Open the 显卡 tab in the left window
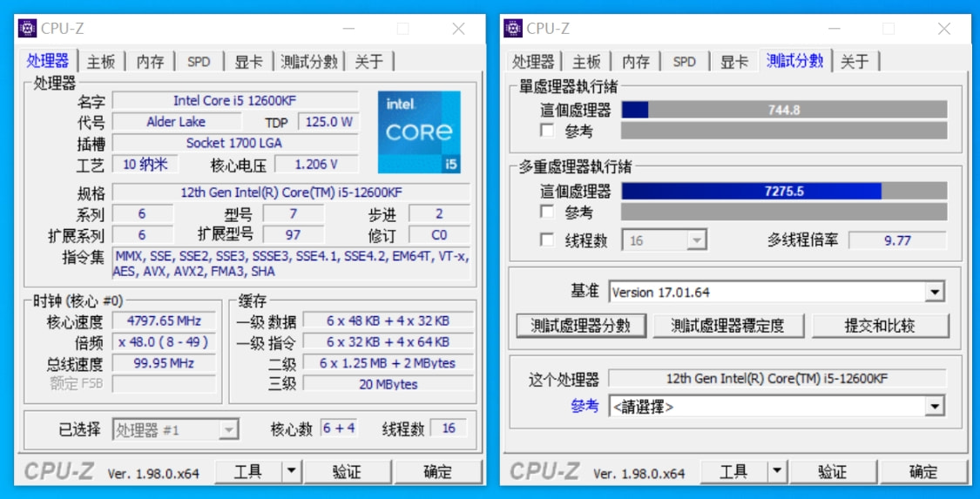Viewport: 980px width, 499px height. [x=249, y=61]
